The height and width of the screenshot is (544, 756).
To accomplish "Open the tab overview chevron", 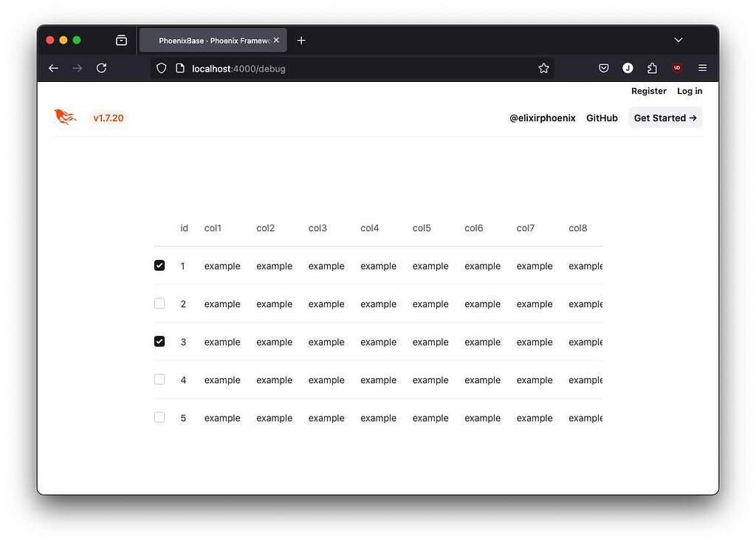I will click(x=678, y=40).
